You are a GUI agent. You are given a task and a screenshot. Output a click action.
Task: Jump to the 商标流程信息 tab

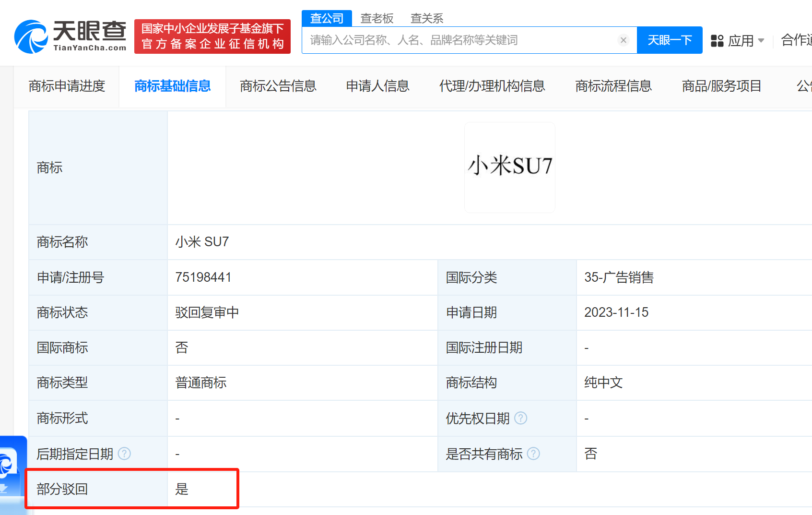[613, 86]
